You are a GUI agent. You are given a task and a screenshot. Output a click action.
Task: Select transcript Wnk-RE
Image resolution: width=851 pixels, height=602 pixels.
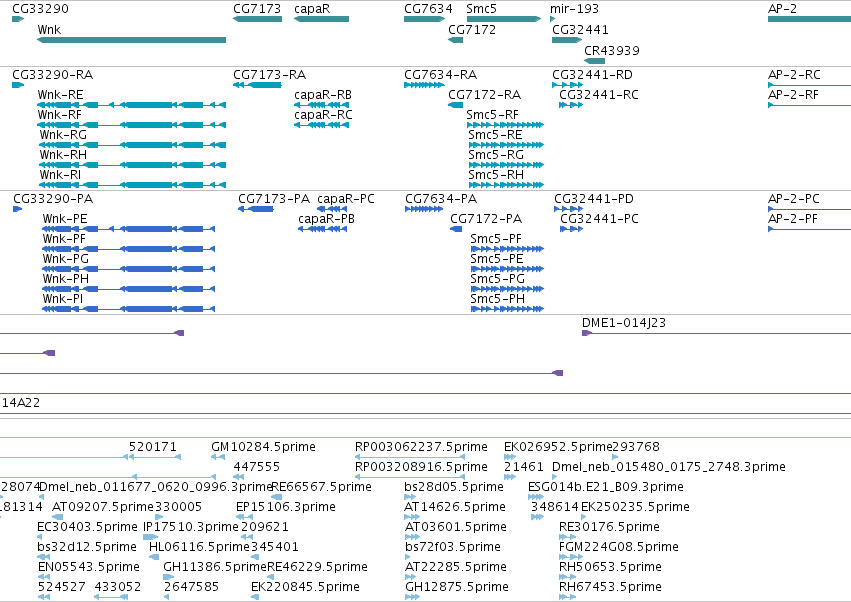pyautogui.click(x=131, y=105)
